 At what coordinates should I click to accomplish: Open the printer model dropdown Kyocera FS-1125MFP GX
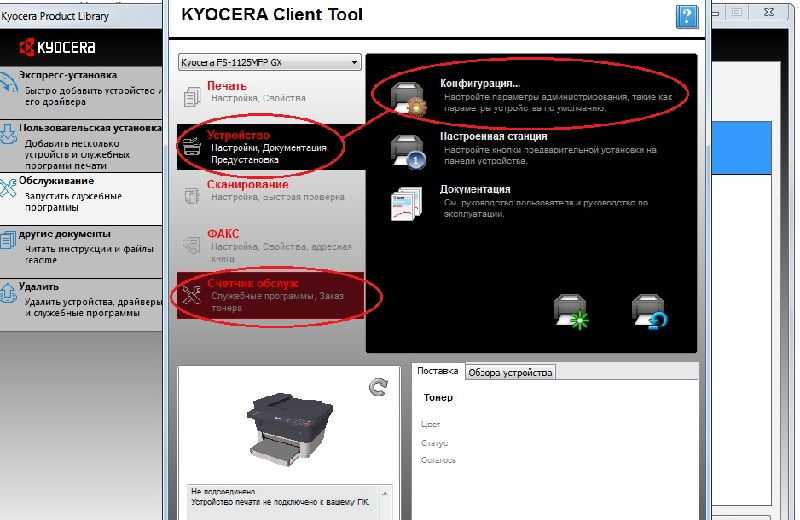click(270, 62)
